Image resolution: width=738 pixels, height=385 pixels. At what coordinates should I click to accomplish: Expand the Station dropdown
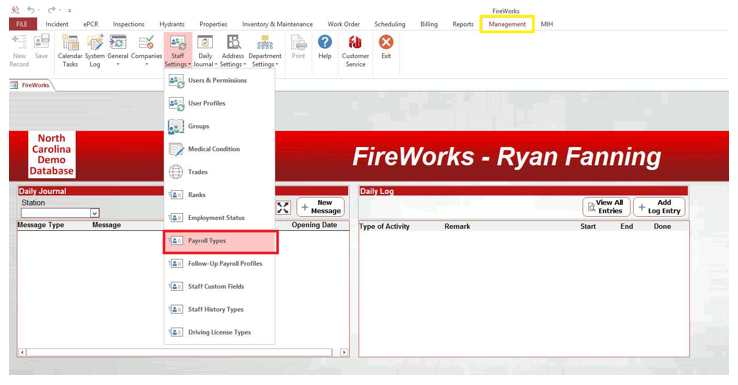tap(95, 213)
